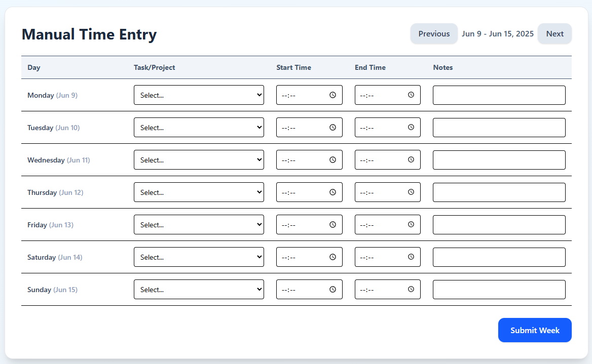Open Tuesday Task/Project dropdown
Image resolution: width=592 pixels, height=364 pixels.
[x=199, y=128]
